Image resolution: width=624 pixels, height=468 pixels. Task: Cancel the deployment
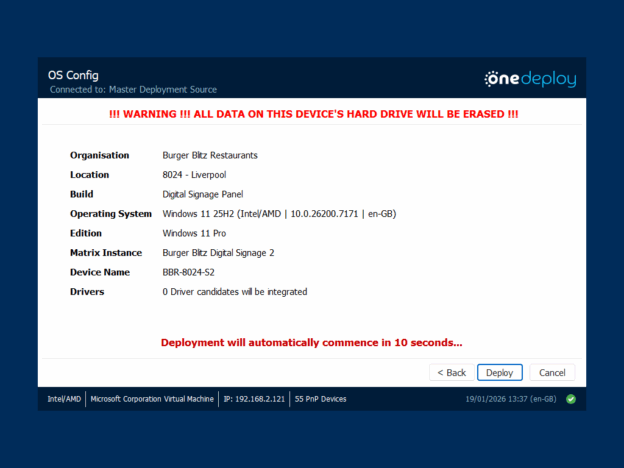click(552, 372)
